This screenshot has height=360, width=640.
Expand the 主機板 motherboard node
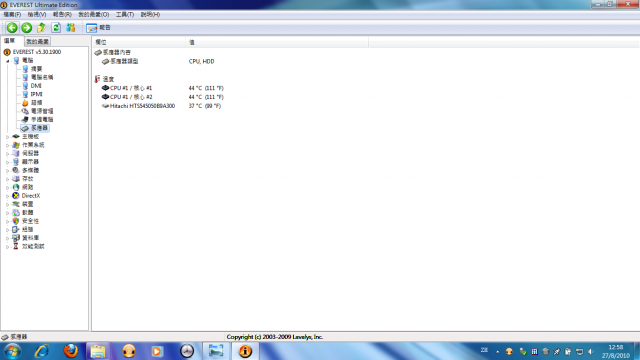7,137
